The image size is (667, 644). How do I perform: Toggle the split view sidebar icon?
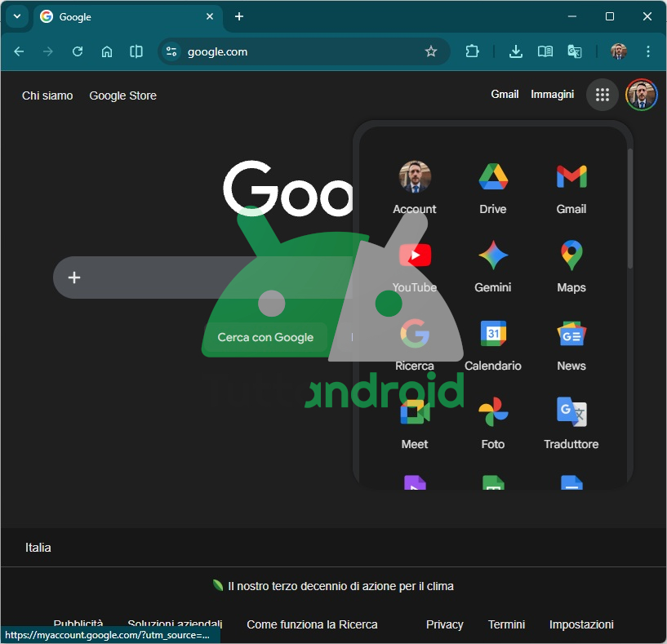[136, 51]
